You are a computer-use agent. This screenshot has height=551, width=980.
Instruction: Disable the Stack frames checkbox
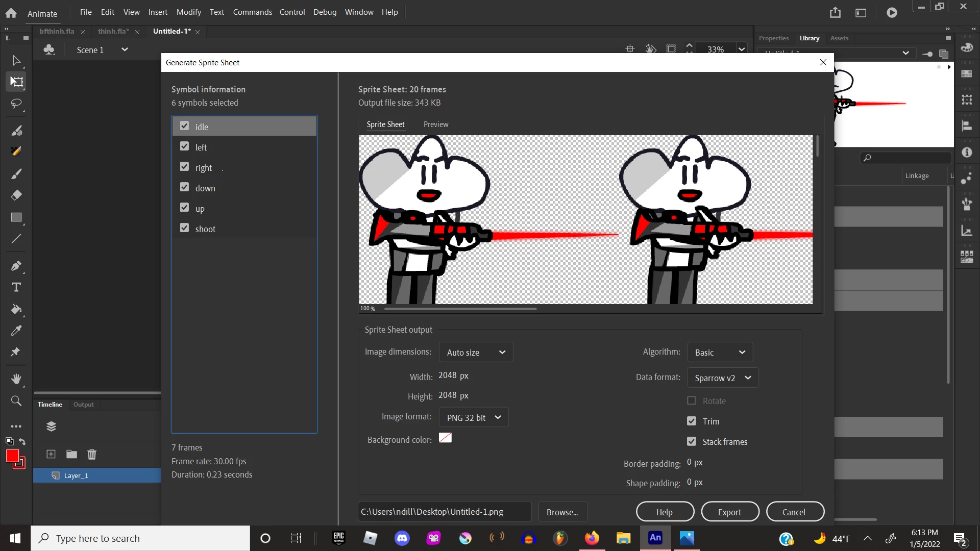[692, 441]
